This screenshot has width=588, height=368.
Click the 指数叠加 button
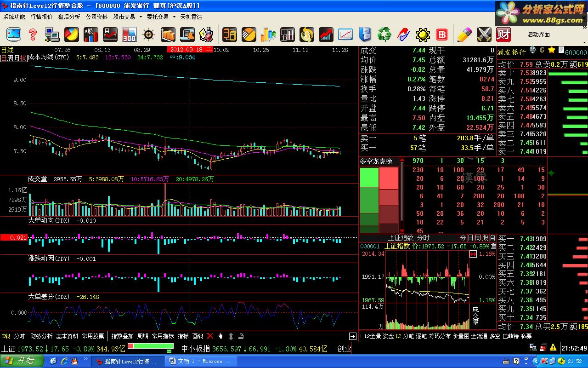coord(123,336)
